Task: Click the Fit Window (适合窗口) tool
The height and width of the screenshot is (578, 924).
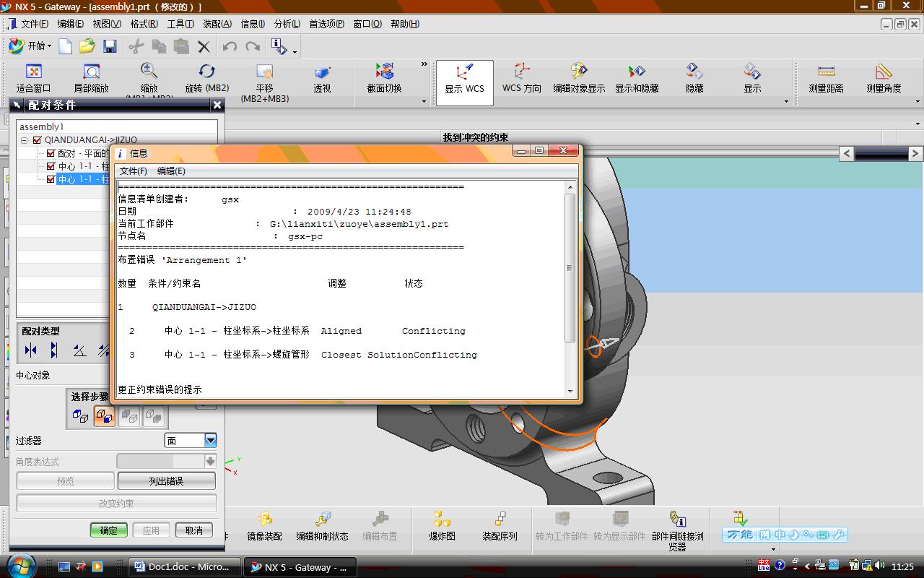Action: point(33,79)
